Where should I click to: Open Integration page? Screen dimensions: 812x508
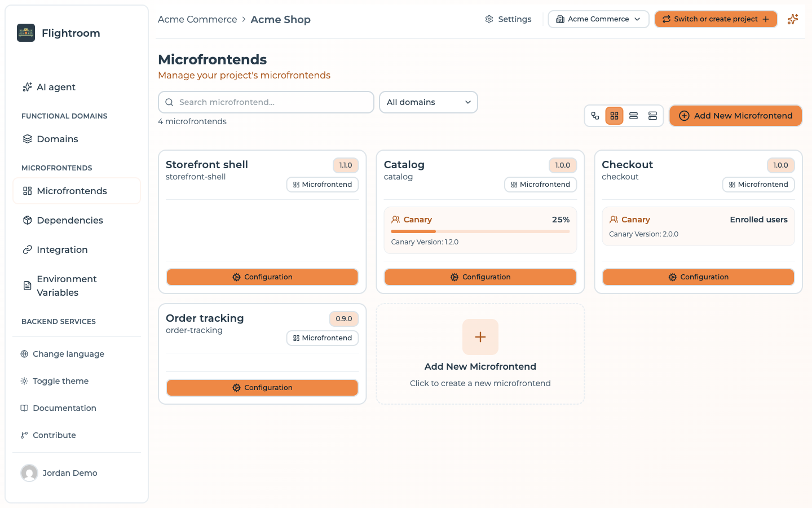pos(77,249)
